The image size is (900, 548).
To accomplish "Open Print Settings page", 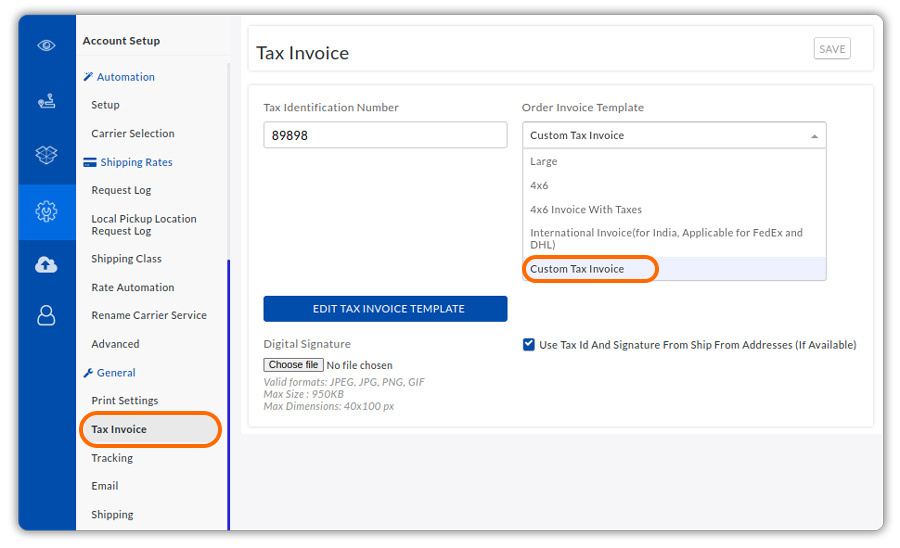I will pos(125,401).
